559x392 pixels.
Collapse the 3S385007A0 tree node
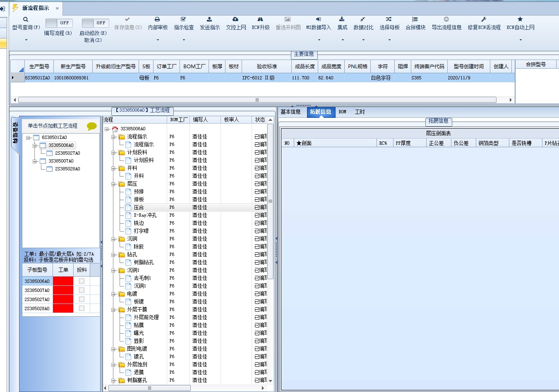click(35, 161)
